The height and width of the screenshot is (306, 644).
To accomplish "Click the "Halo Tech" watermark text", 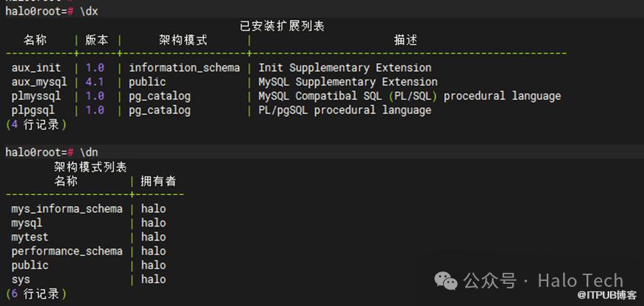I will pyautogui.click(x=580, y=280).
